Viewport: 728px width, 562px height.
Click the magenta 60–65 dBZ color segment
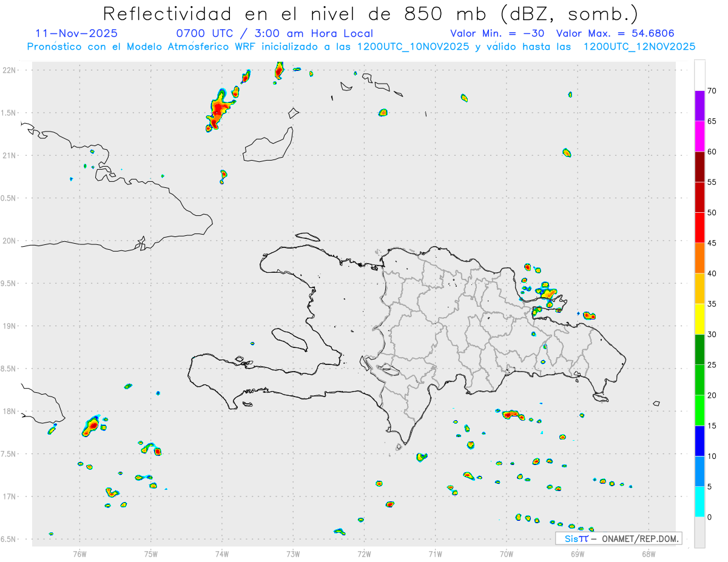(x=699, y=136)
